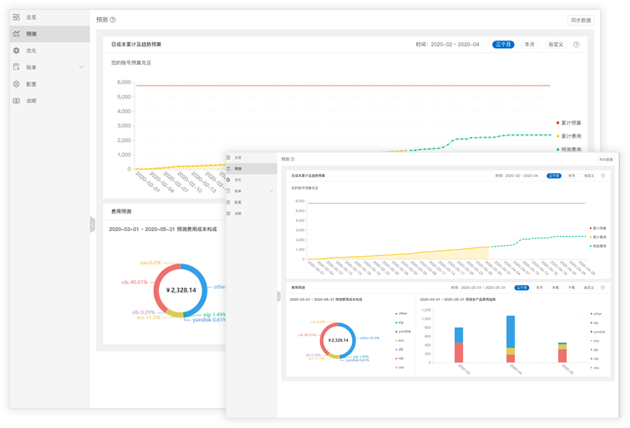Screen dimensions: 630x428
Task: Toggle ecs legend entry beside front donut chart
Action: pos(400,340)
